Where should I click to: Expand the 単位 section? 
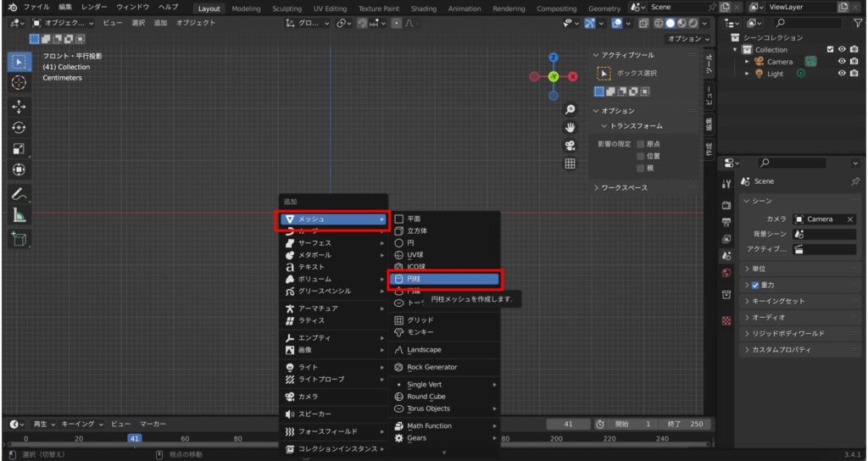click(x=760, y=269)
